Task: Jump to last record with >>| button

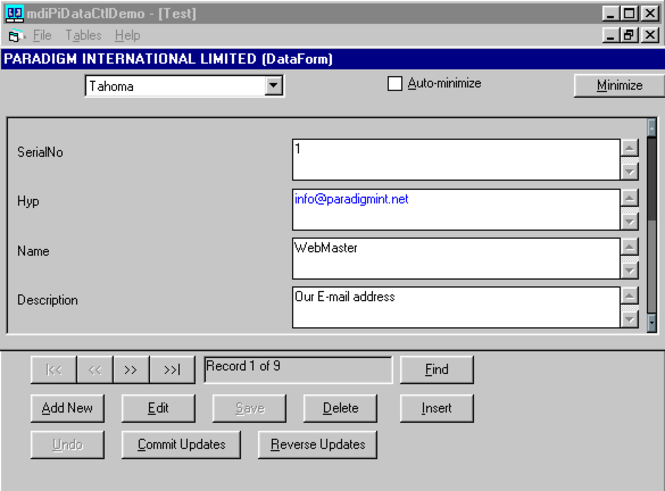Action: pyautogui.click(x=172, y=370)
